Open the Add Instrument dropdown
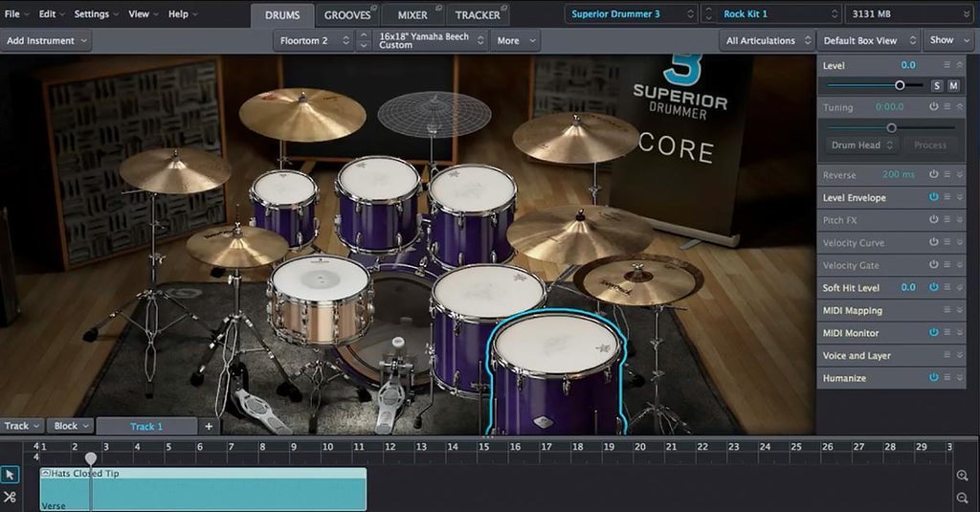Screen dimensions: 980x512 pos(47,41)
